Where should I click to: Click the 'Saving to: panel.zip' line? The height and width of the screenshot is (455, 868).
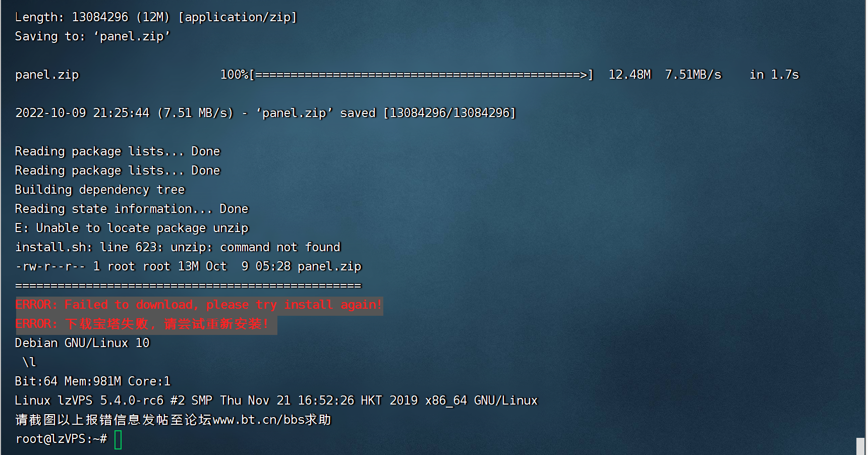[x=93, y=36]
